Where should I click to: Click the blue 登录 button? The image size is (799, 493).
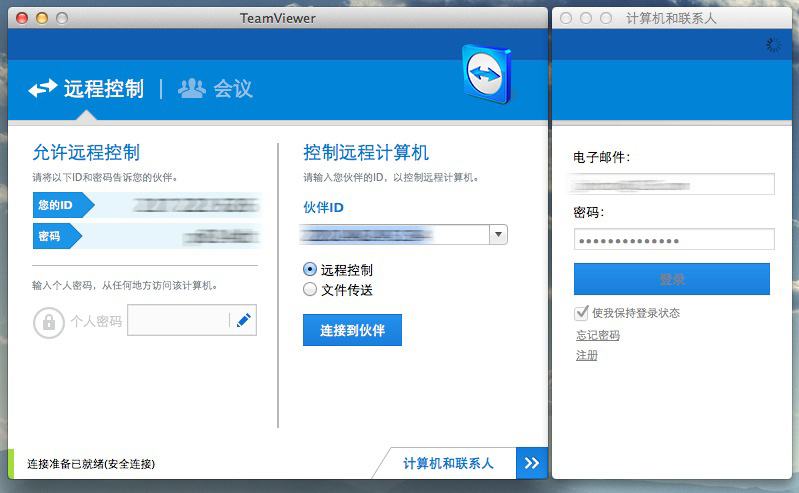tap(672, 279)
